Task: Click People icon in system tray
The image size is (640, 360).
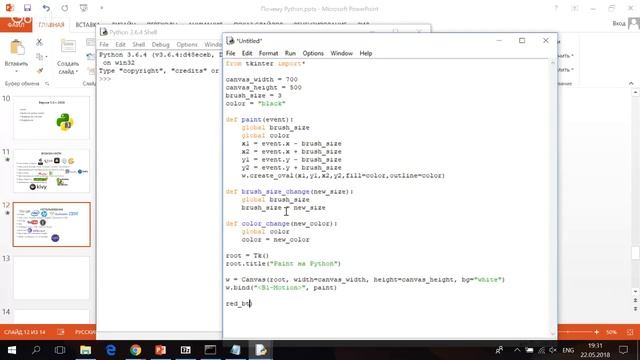Action: tap(499, 350)
